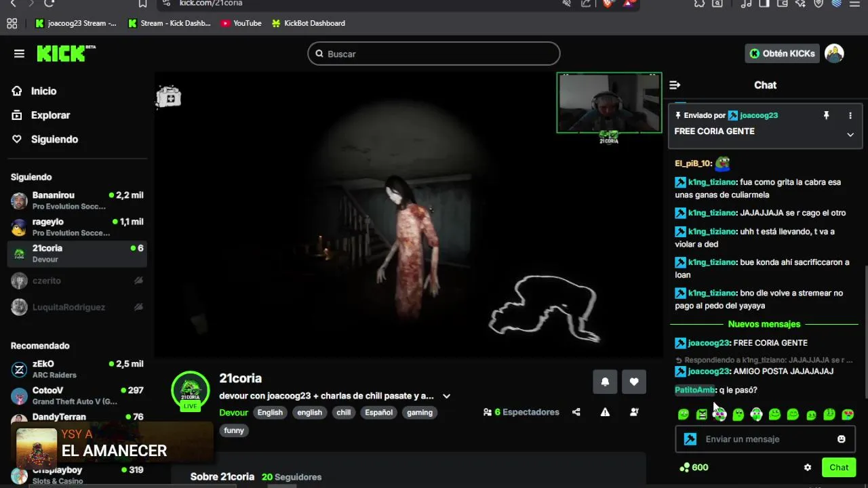Image resolution: width=868 pixels, height=488 pixels.
Task: Click the Devour category link
Action: 233,412
